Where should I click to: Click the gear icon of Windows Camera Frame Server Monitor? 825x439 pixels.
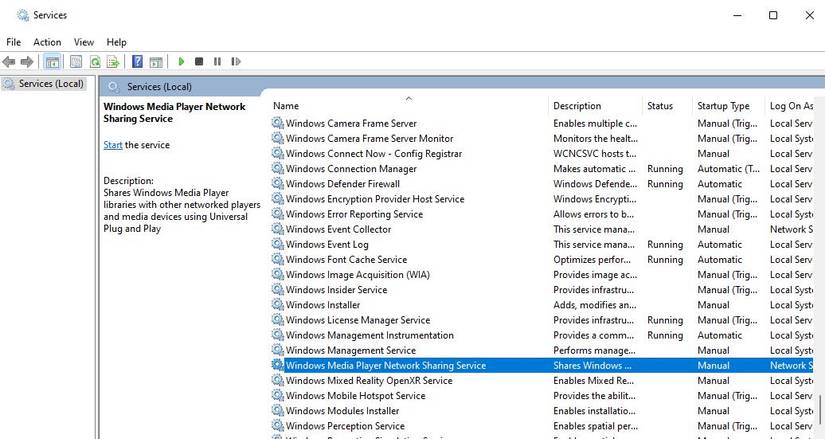[x=277, y=138]
